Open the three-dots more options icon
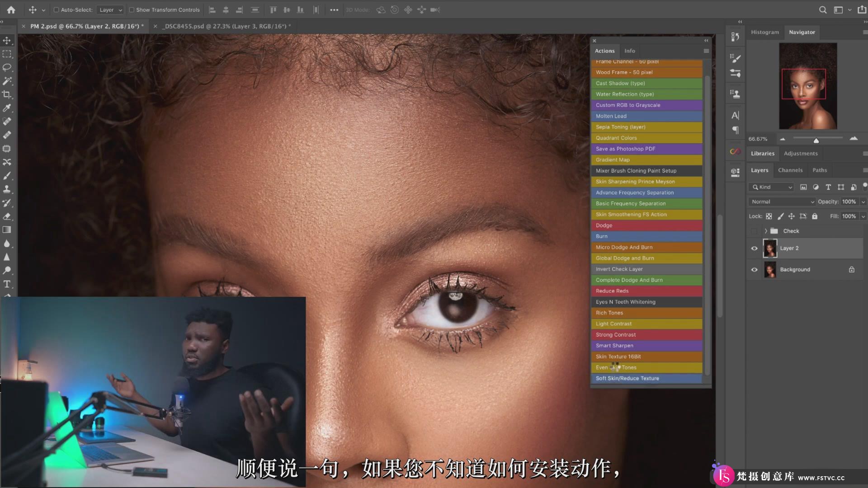The height and width of the screenshot is (488, 868). coord(334,9)
